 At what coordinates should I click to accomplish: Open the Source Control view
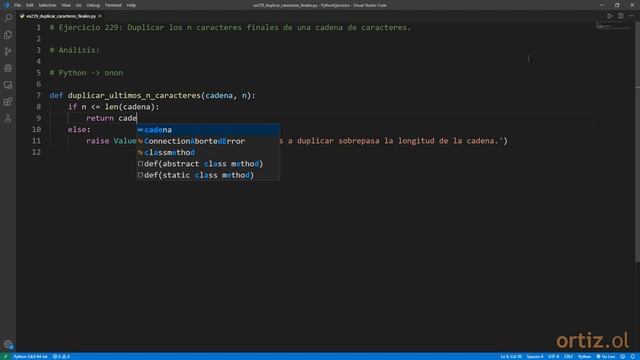(x=8, y=51)
